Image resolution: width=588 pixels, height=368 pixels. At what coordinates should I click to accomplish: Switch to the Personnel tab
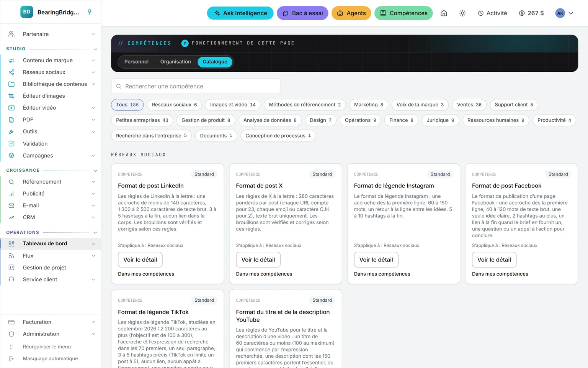click(x=136, y=62)
